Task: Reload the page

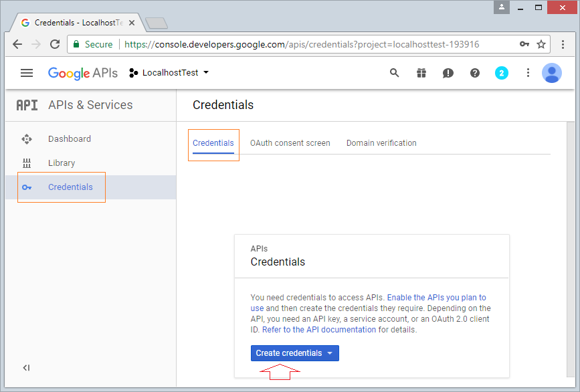Action: click(55, 44)
